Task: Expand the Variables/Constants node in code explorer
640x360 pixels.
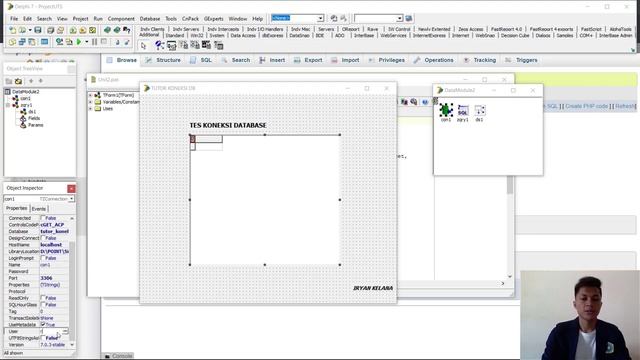Action: pyautogui.click(x=90, y=102)
